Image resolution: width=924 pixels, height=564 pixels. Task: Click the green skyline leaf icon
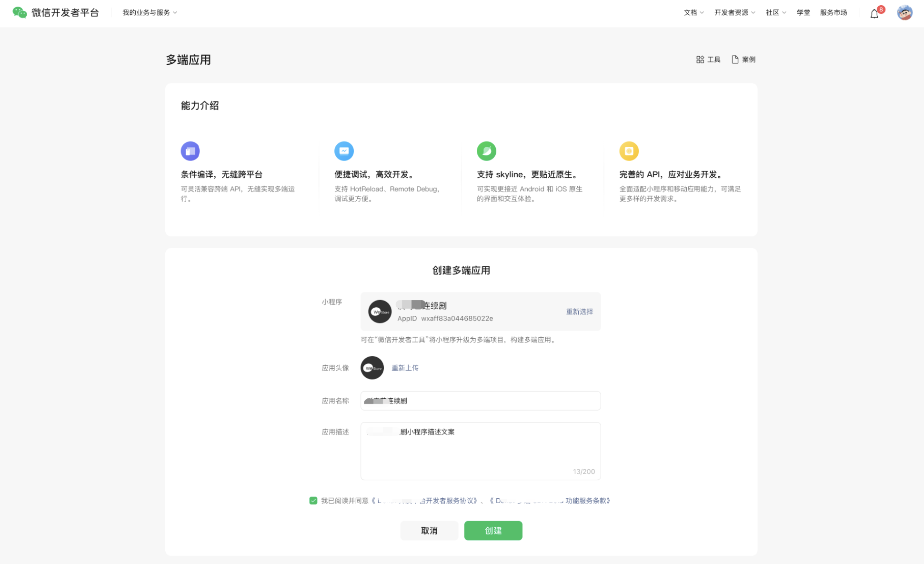pos(486,151)
